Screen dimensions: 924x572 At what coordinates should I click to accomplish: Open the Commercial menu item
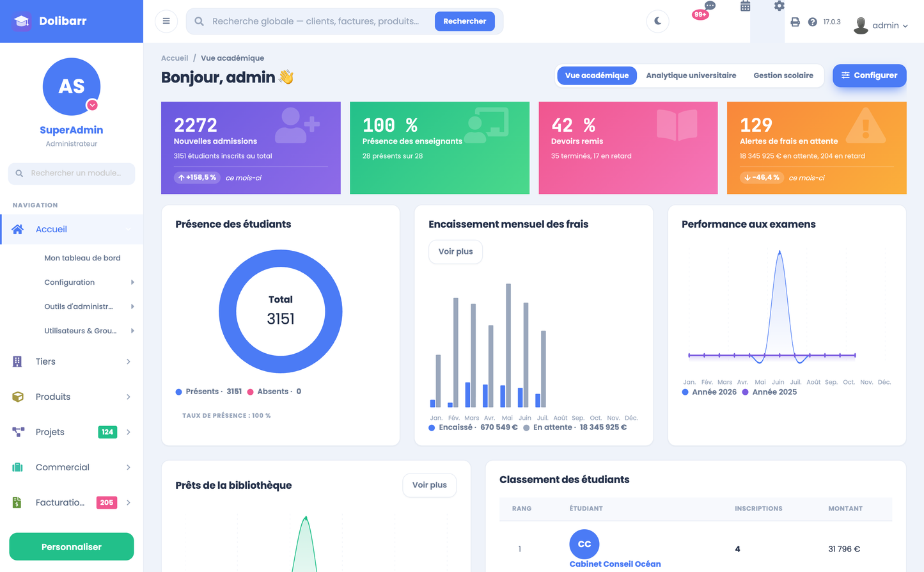pyautogui.click(x=72, y=467)
